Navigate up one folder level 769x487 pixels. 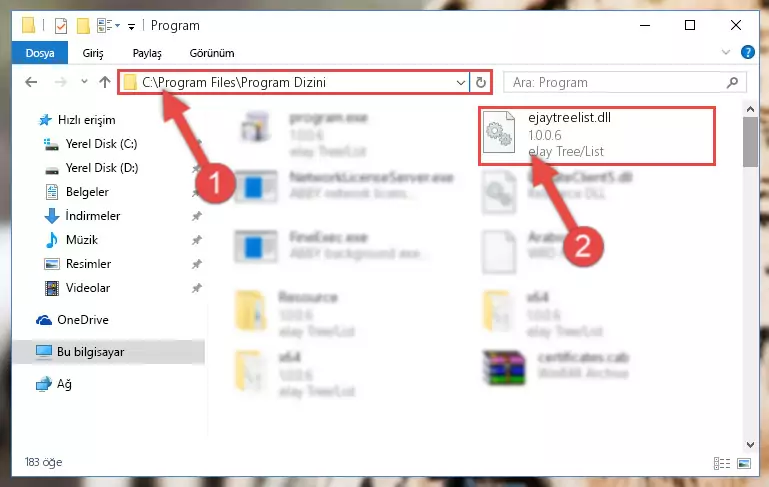click(x=104, y=82)
